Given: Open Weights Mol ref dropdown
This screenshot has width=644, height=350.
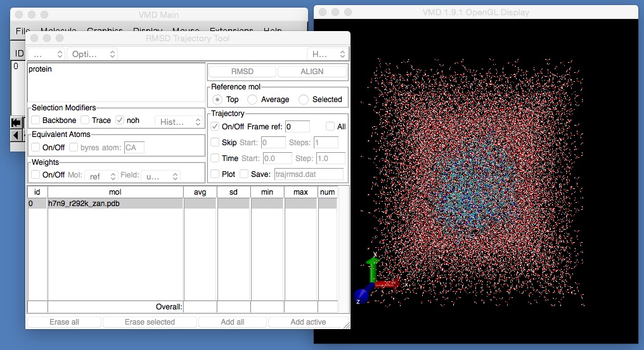Looking at the screenshot, I should 102,176.
